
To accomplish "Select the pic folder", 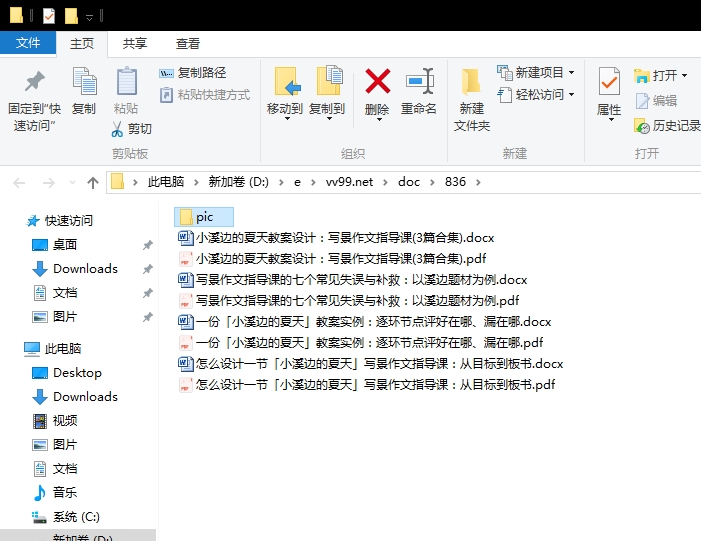I will (x=204, y=217).
